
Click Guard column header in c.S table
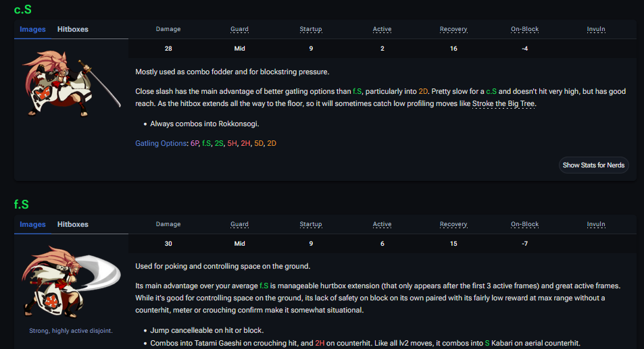point(239,29)
